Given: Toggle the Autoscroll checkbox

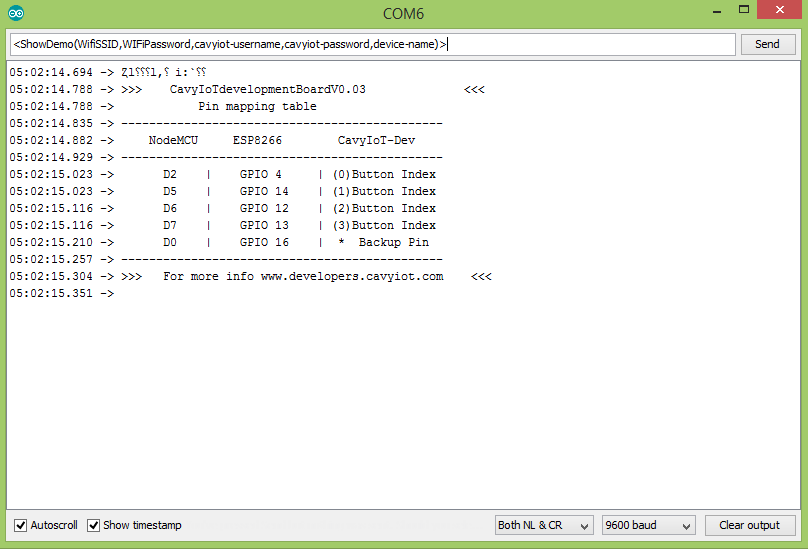Looking at the screenshot, I should pyautogui.click(x=21, y=525).
